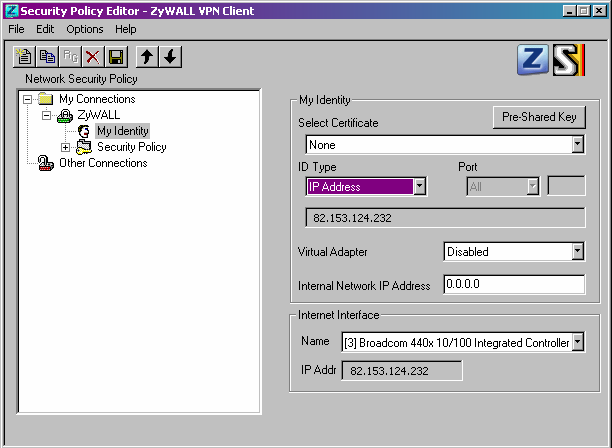The image size is (612, 448).
Task: Select My Identity in the tree
Action: click(123, 131)
